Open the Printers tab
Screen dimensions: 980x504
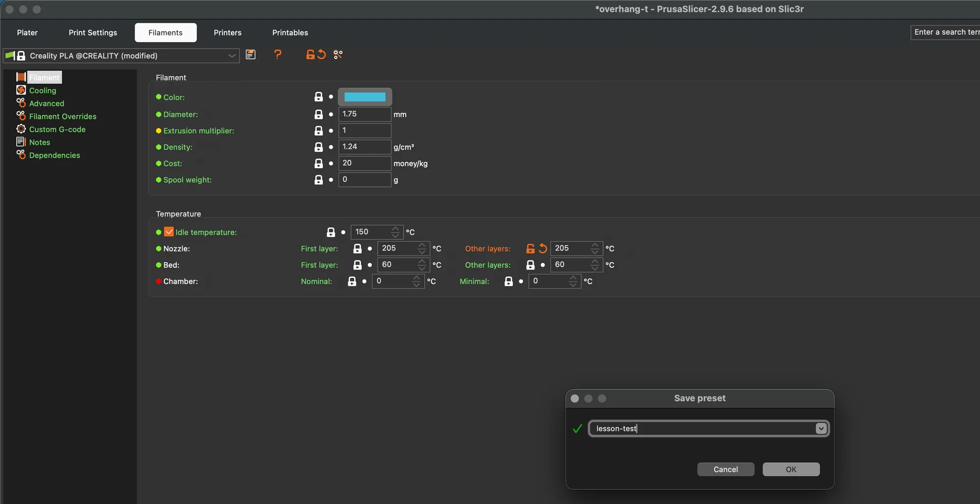(227, 32)
